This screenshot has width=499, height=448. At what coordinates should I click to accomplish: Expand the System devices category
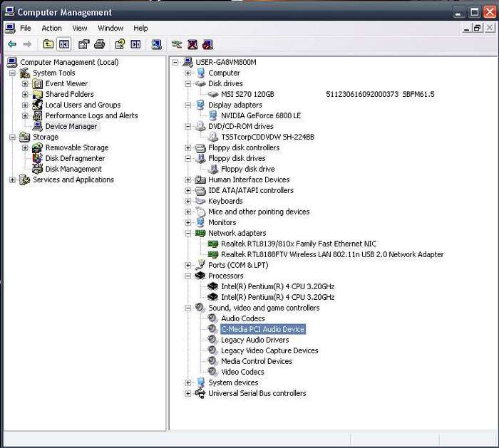[x=188, y=382]
